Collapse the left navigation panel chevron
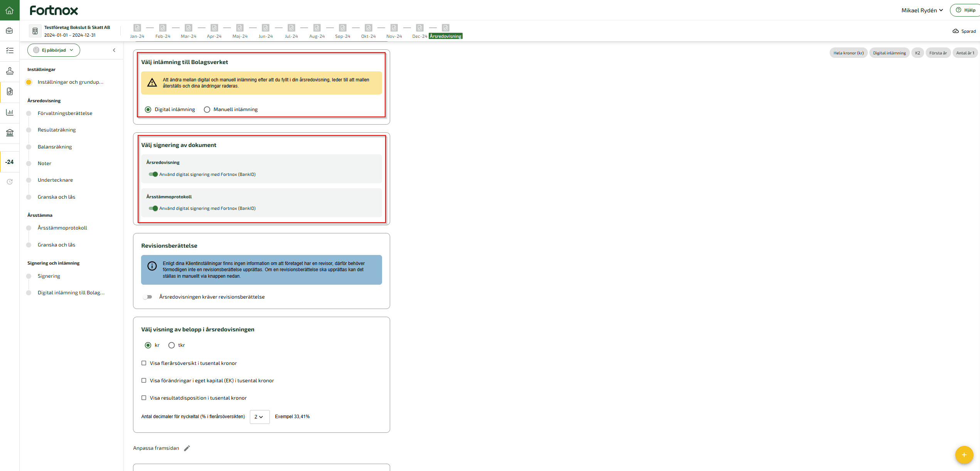The image size is (980, 471). (x=114, y=50)
